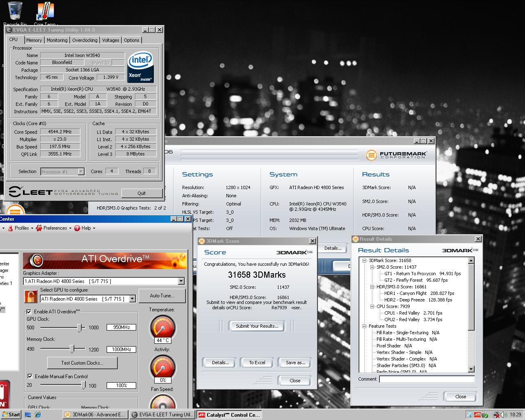
Task: Click the Profiles icon in Catalyst toolbar
Action: (x=10, y=228)
